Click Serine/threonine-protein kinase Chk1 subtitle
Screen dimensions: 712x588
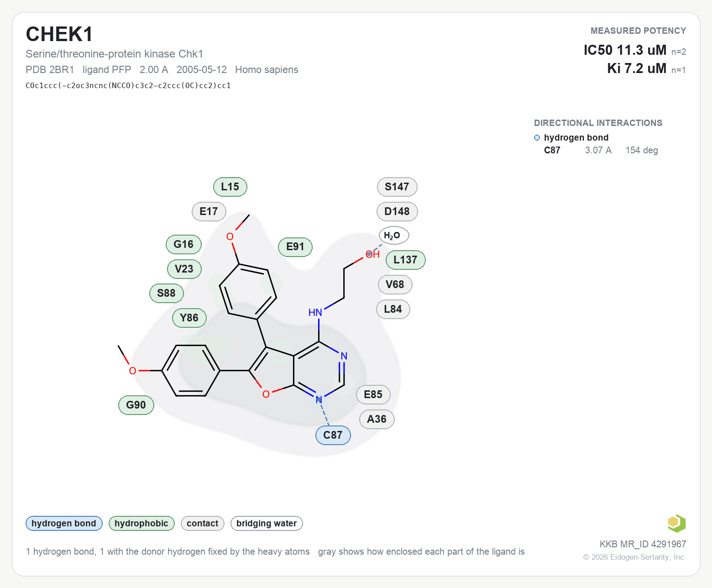click(x=114, y=54)
